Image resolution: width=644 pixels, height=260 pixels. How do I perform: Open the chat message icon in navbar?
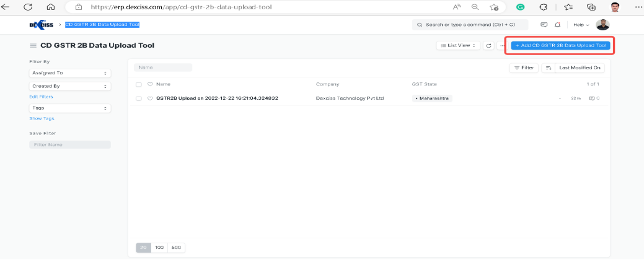pyautogui.click(x=544, y=25)
